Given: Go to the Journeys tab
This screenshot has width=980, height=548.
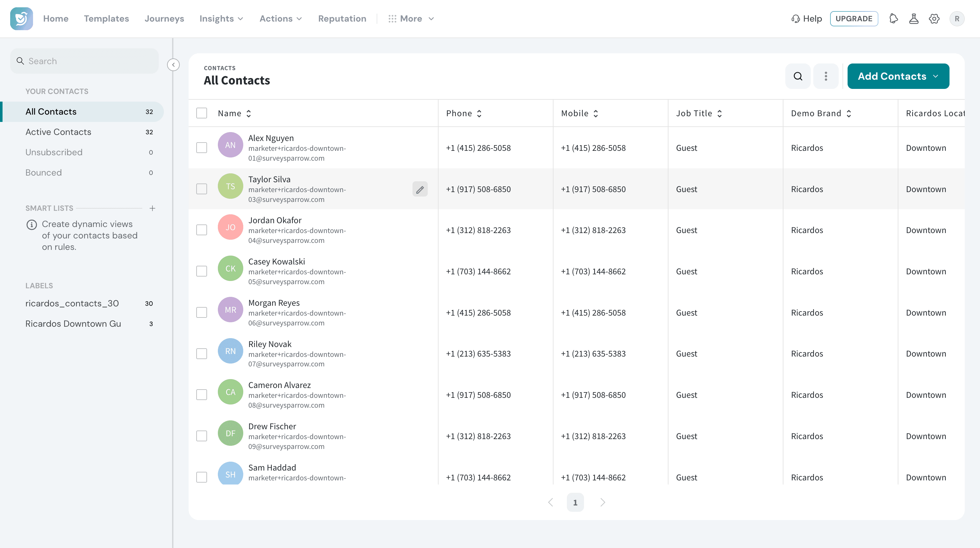Looking at the screenshot, I should tap(164, 19).
